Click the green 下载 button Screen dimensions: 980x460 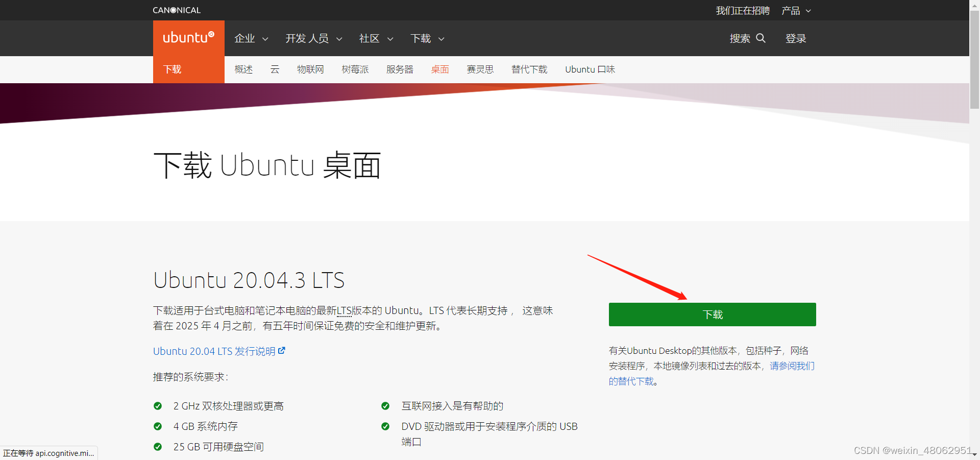pyautogui.click(x=713, y=314)
